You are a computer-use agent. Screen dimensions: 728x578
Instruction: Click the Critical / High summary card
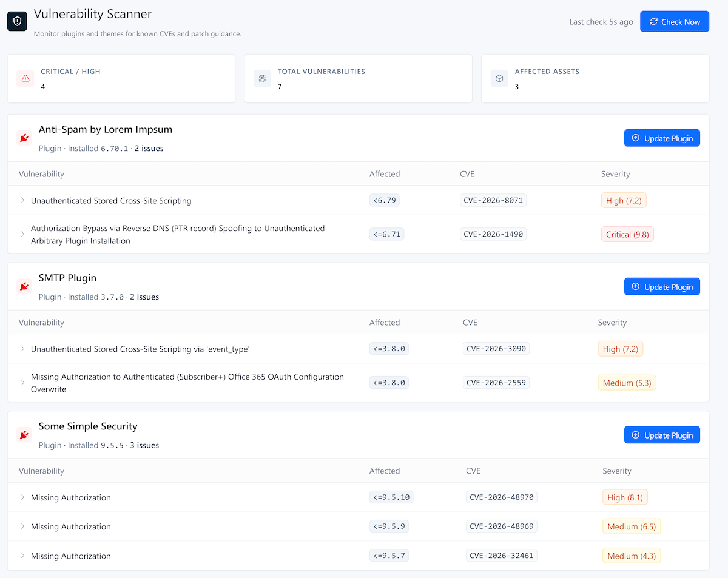coord(121,78)
